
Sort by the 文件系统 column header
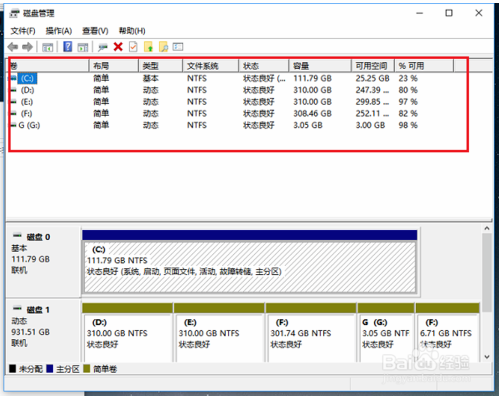[x=211, y=66]
